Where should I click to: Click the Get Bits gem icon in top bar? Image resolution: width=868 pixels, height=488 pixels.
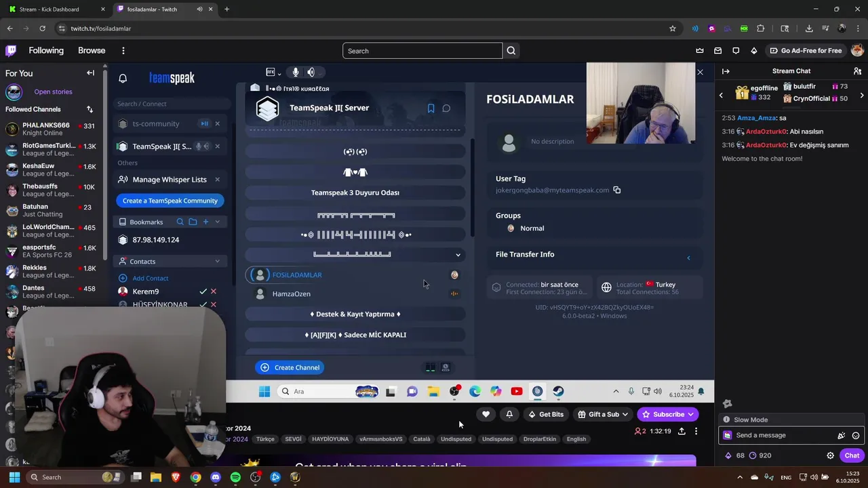pyautogui.click(x=754, y=51)
